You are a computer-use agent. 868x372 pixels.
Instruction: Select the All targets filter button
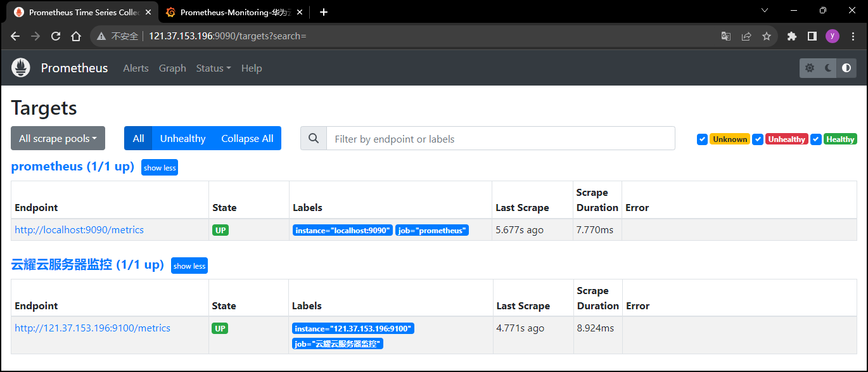[138, 138]
